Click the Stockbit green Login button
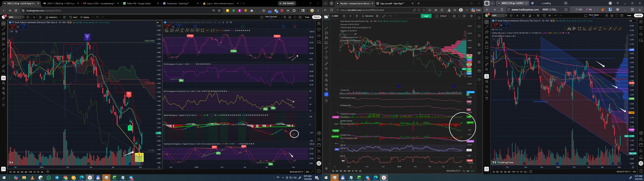The height and width of the screenshot is (181, 644). tap(426, 16)
